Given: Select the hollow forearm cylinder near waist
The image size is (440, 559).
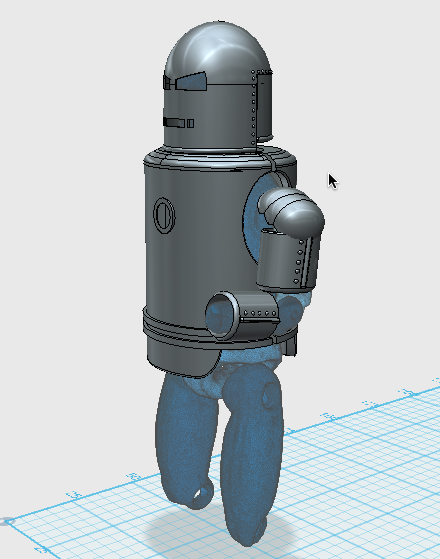Looking at the screenshot, I should click(x=242, y=315).
